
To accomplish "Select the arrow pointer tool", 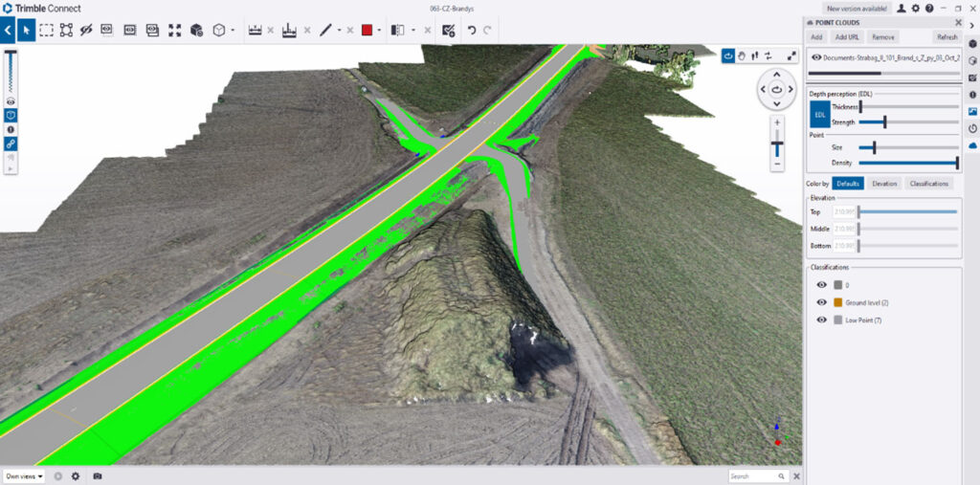I will [x=27, y=30].
